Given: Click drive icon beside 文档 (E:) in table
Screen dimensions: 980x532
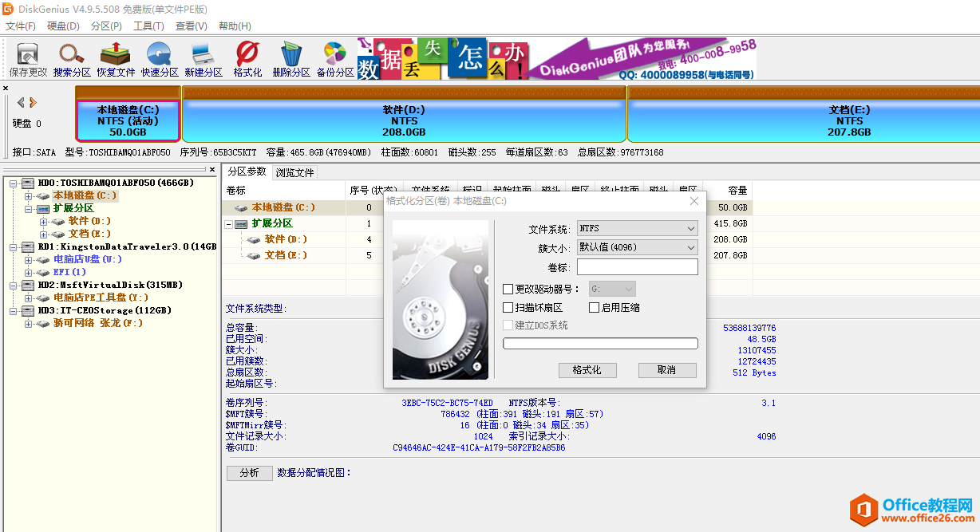Looking at the screenshot, I should (x=255, y=255).
